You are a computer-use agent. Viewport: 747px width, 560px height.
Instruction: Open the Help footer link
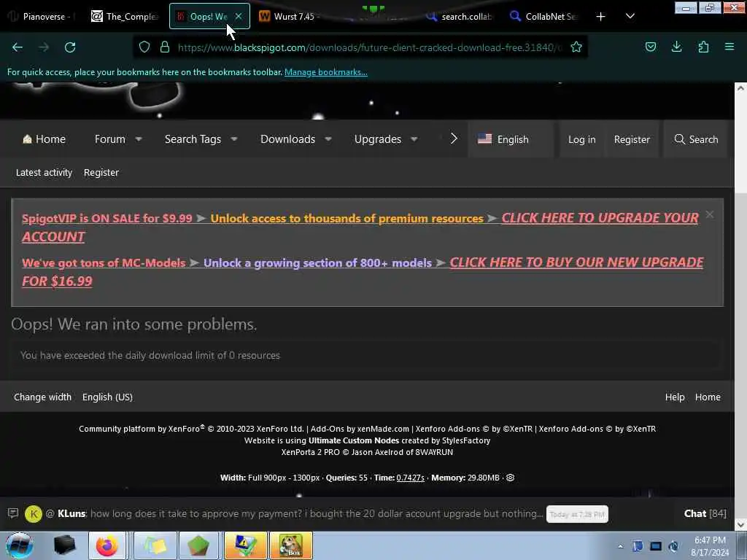675,397
